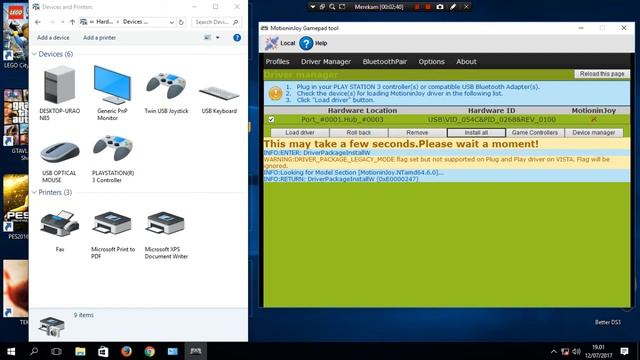The image size is (640, 360).
Task: Click the Game Controllers button
Action: click(x=535, y=133)
